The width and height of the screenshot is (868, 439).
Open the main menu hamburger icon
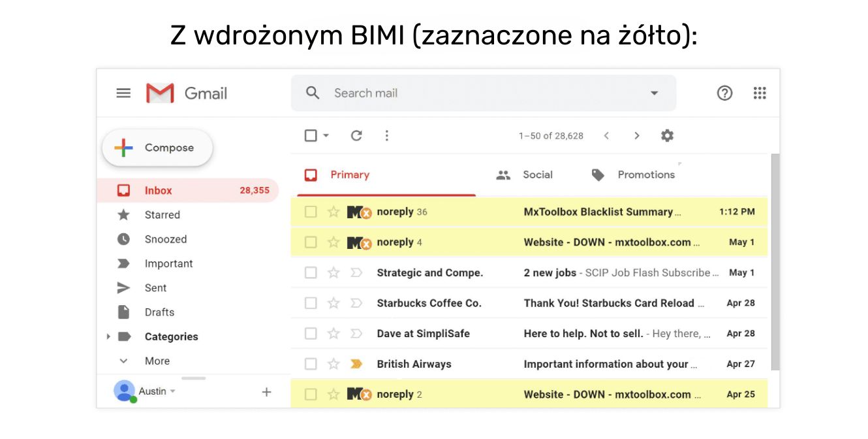tap(123, 93)
